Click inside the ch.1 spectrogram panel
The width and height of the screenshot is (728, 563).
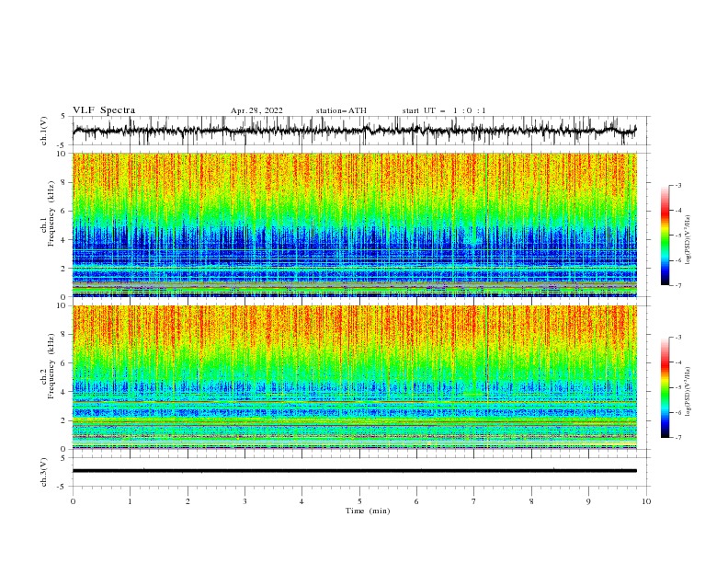pyautogui.click(x=354, y=224)
